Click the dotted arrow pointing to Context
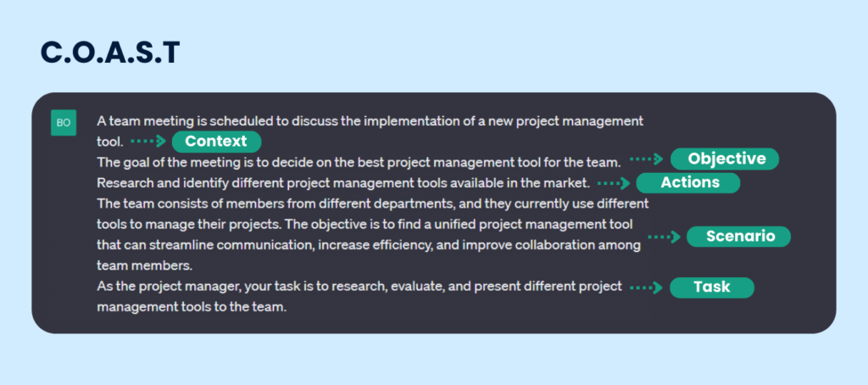Viewport: 868px width, 385px height. point(149,142)
